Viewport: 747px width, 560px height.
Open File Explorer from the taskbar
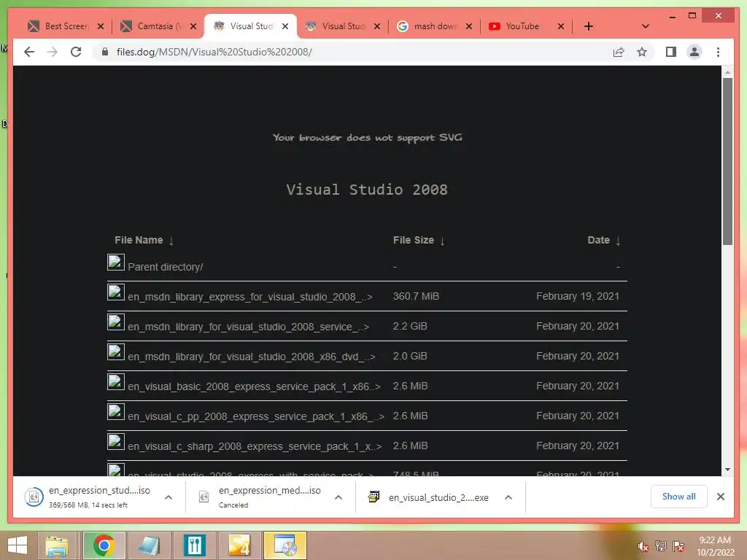point(57,545)
